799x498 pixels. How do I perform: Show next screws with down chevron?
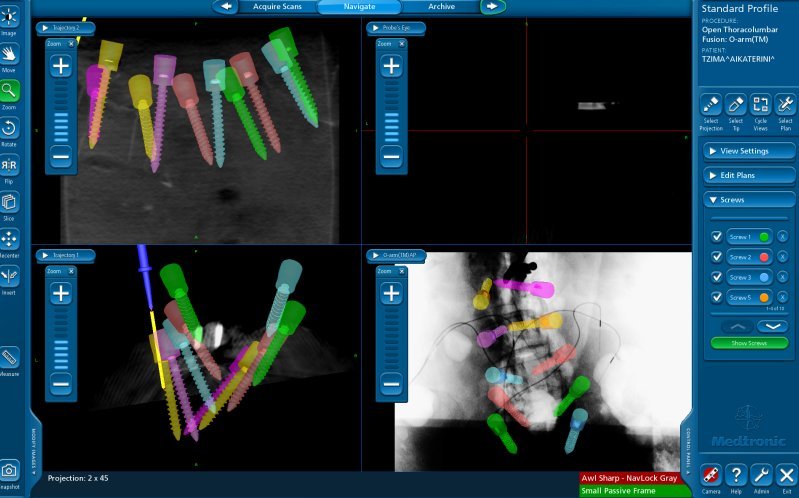click(773, 327)
